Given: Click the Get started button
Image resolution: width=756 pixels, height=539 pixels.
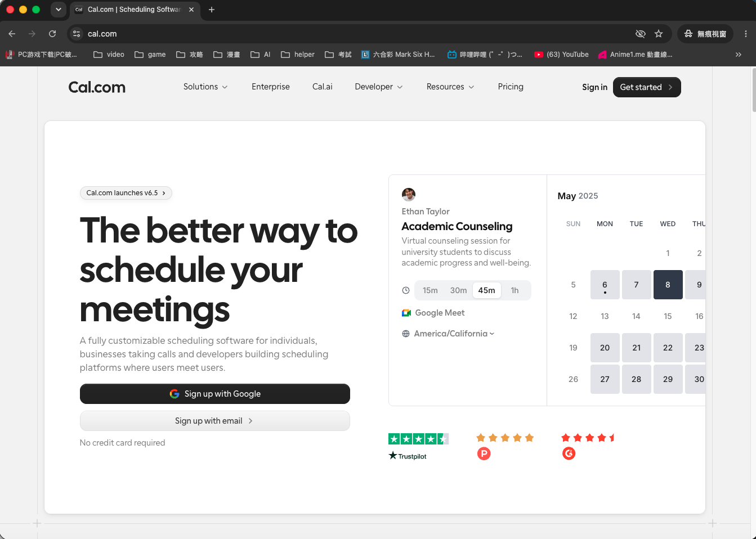Looking at the screenshot, I should click(647, 87).
